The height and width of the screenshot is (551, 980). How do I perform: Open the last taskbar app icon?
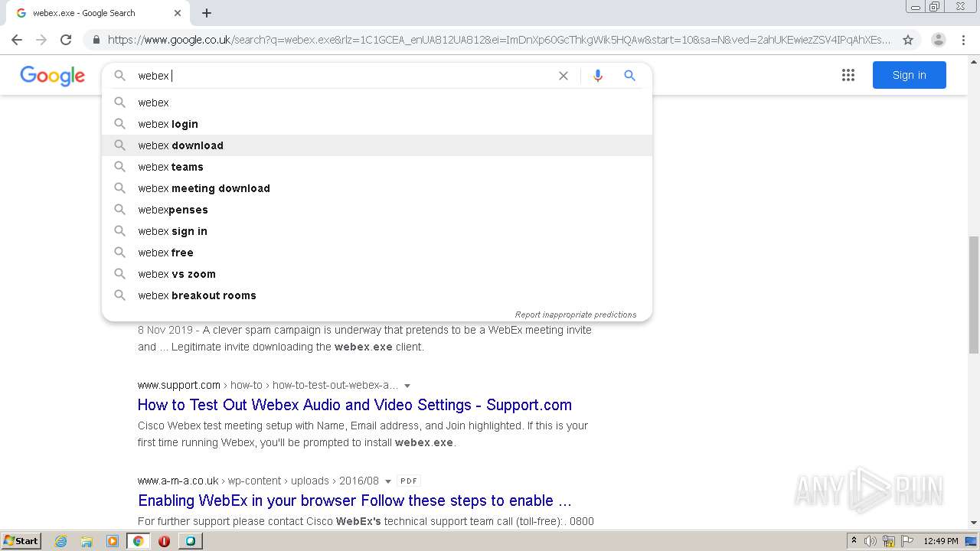pyautogui.click(x=190, y=541)
